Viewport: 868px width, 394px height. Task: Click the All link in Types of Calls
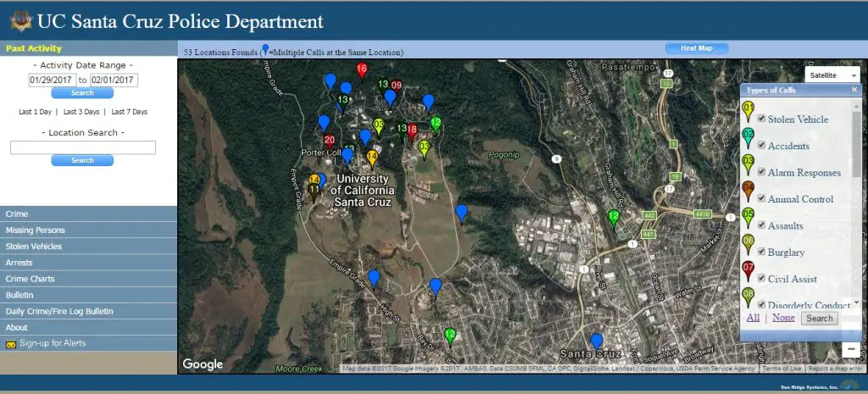pos(753,318)
